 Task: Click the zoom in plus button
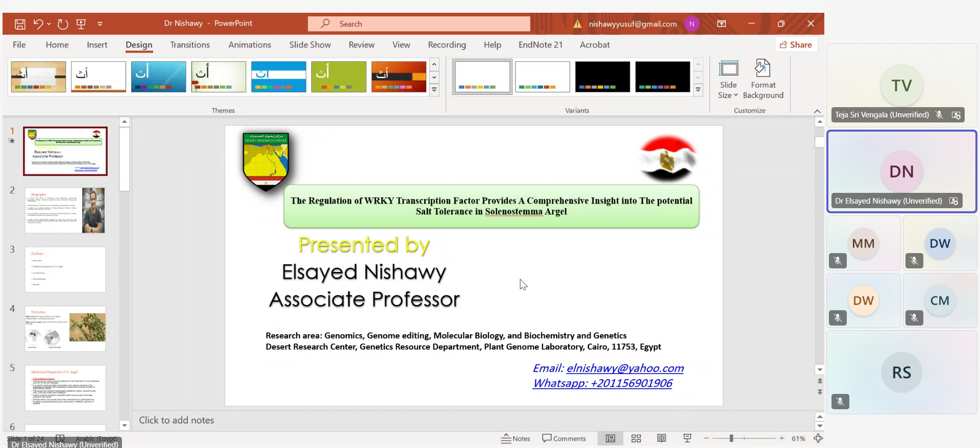click(781, 438)
